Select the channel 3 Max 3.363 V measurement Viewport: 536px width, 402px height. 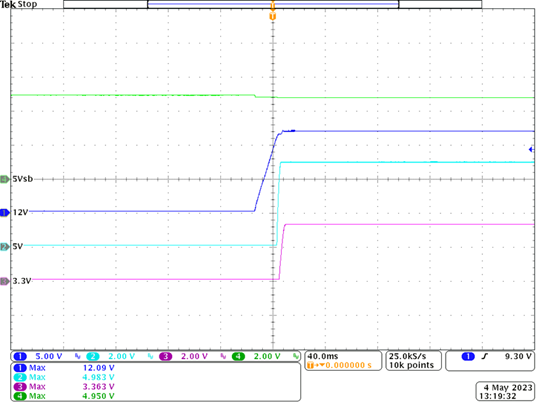point(64,387)
